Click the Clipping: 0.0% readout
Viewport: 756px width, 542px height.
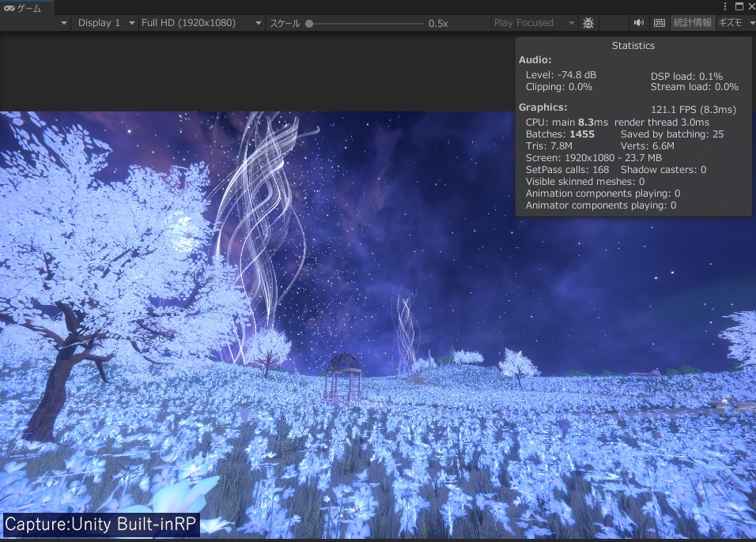point(559,87)
